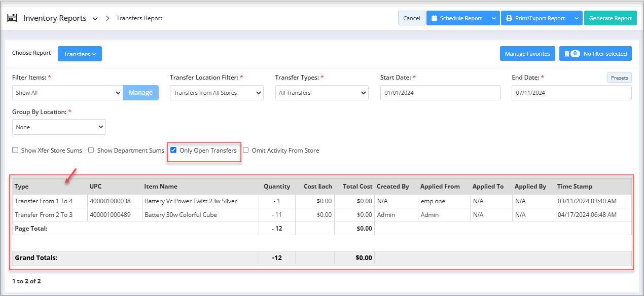Open the Transfer Types dropdown
The image size is (644, 296).
coord(322,93)
